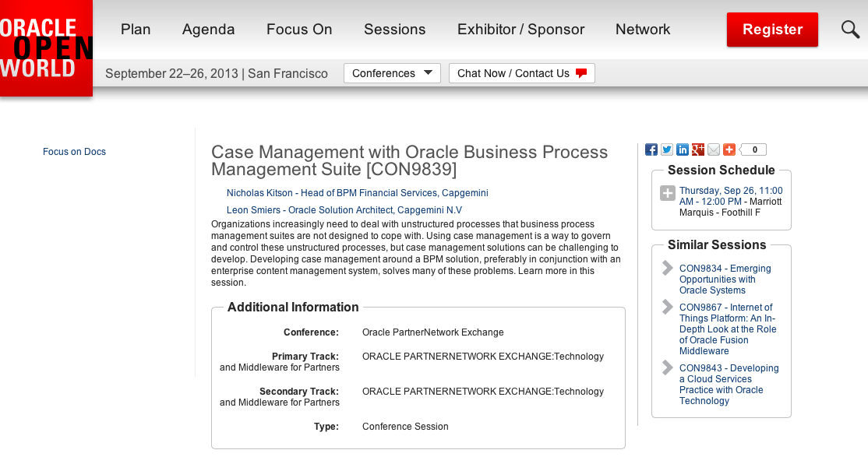Screen dimensions: 868x457
Task: Share session via LinkedIn icon
Action: pos(683,149)
